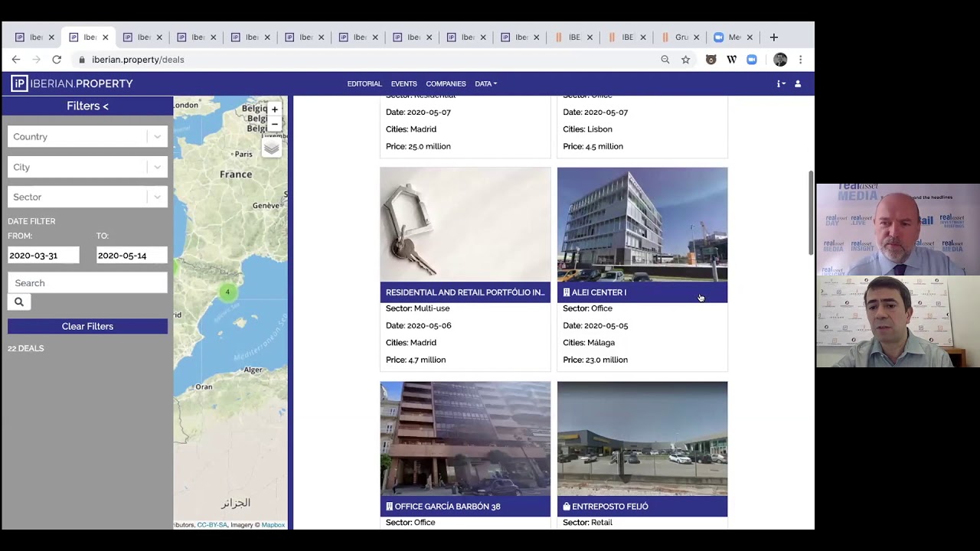The image size is (980, 551).
Task: Open the COMPANIES menu item
Action: point(446,83)
